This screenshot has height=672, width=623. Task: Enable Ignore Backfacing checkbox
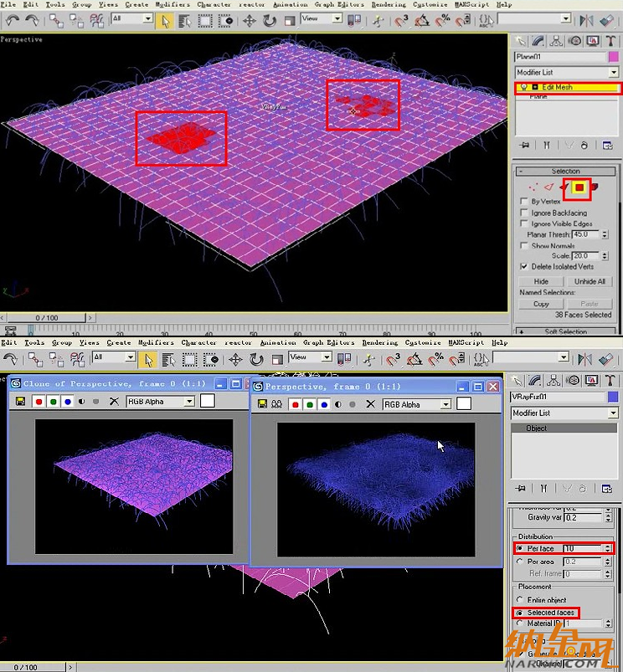click(x=523, y=213)
